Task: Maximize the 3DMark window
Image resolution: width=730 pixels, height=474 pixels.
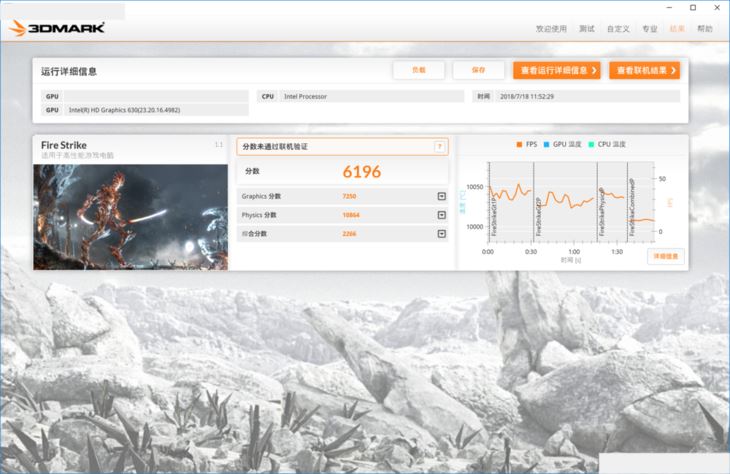Action: pyautogui.click(x=693, y=7)
